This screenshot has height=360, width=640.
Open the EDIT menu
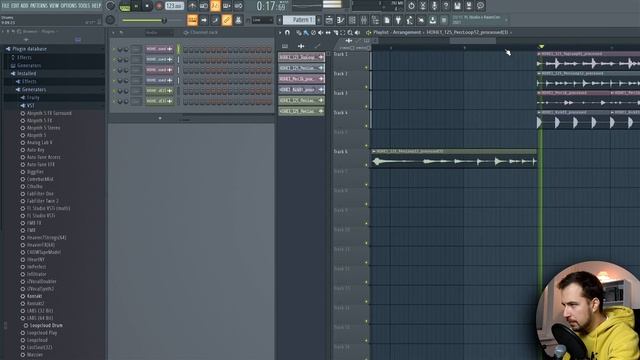(x=15, y=6)
